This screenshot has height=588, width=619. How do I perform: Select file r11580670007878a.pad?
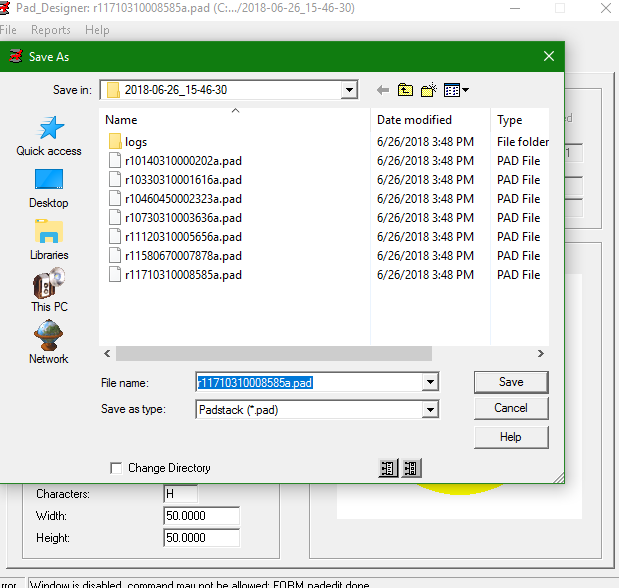pyautogui.click(x=183, y=255)
